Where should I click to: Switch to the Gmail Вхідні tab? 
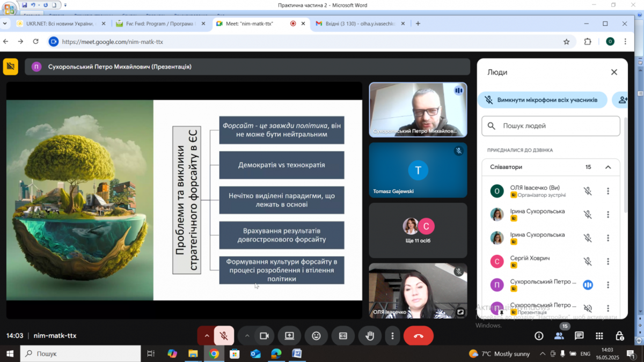point(357,24)
